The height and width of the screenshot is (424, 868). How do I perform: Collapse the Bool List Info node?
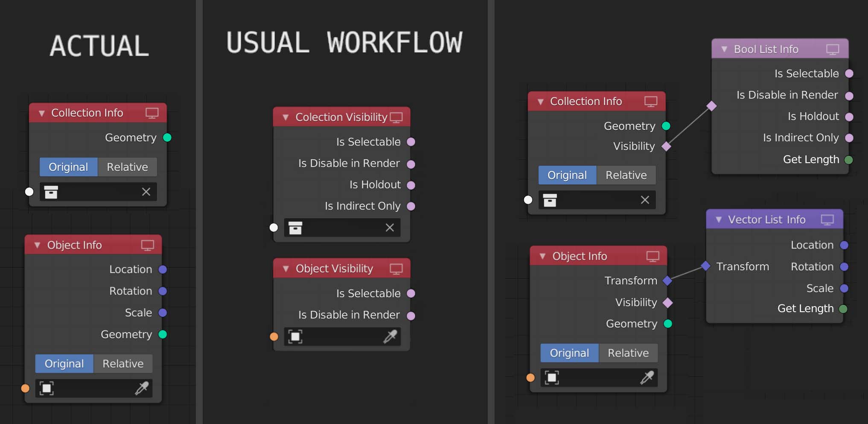(724, 50)
